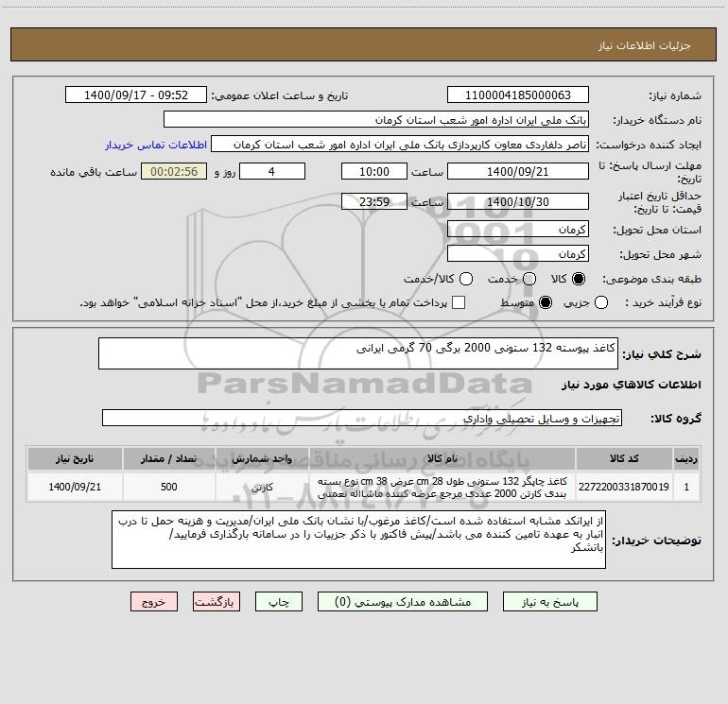Click the deadline time 10:00 field
The width and height of the screenshot is (728, 704).
coord(374,172)
